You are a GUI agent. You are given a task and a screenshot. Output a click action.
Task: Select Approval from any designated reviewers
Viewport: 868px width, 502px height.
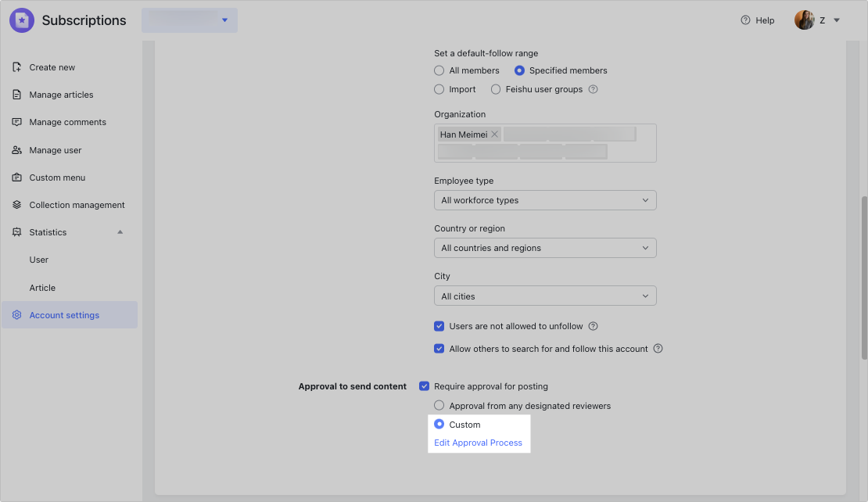point(439,405)
